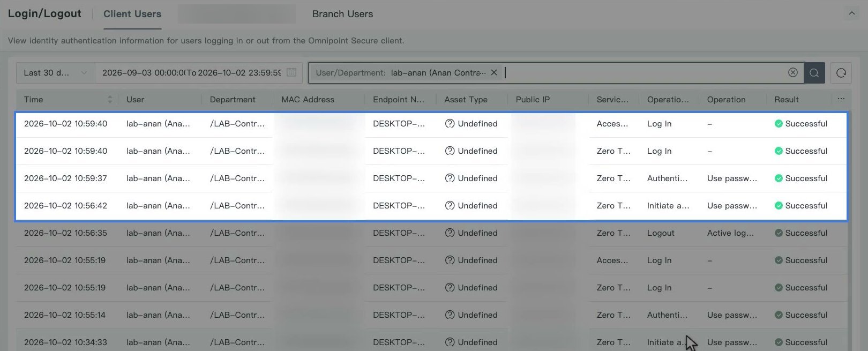Viewport: 868px width, 351px height.
Task: Click the time 2026-10-02 10:56:42 cell
Action: (65, 206)
